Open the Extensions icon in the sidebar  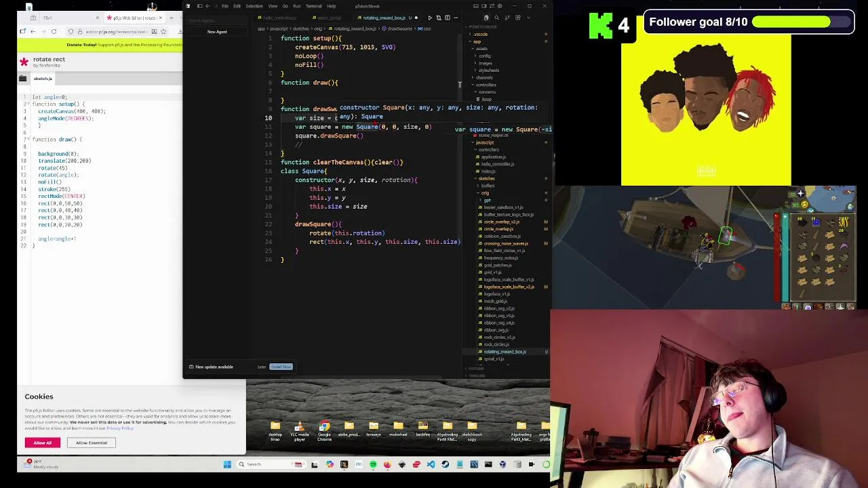tap(517, 18)
